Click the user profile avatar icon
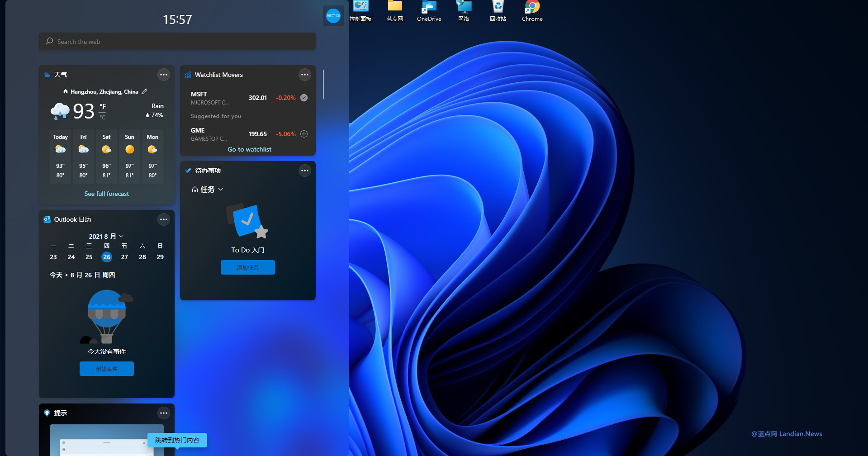 pyautogui.click(x=333, y=16)
